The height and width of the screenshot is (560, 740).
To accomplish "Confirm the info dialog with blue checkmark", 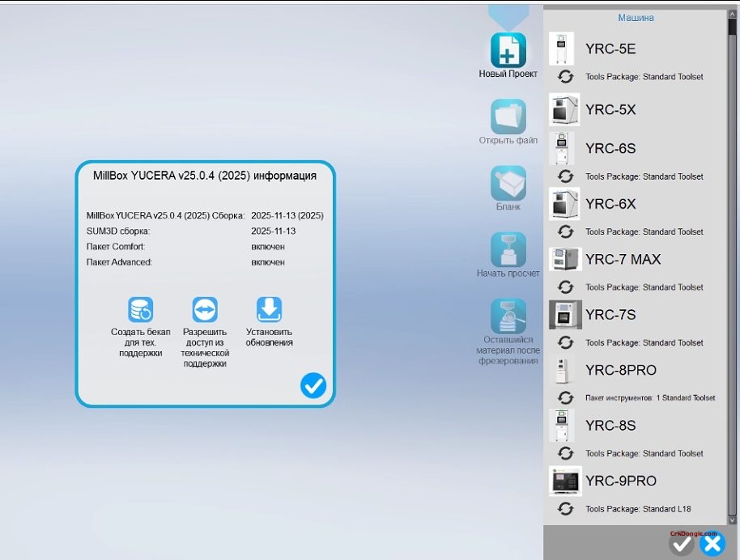I will 313,386.
